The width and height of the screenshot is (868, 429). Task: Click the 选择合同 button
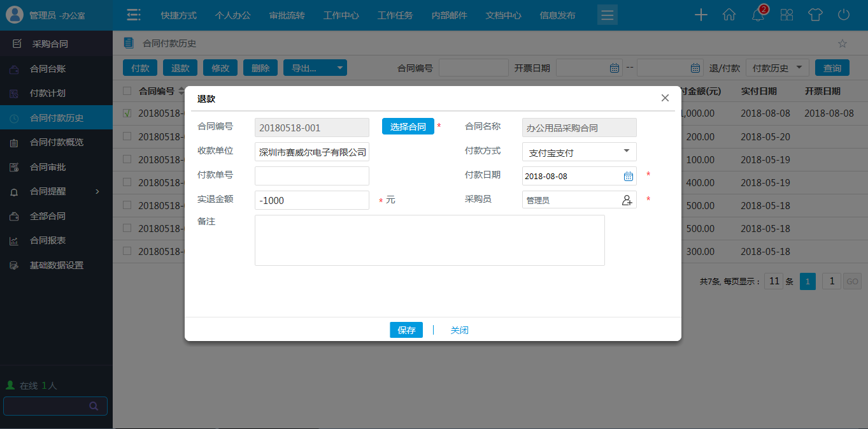(408, 126)
